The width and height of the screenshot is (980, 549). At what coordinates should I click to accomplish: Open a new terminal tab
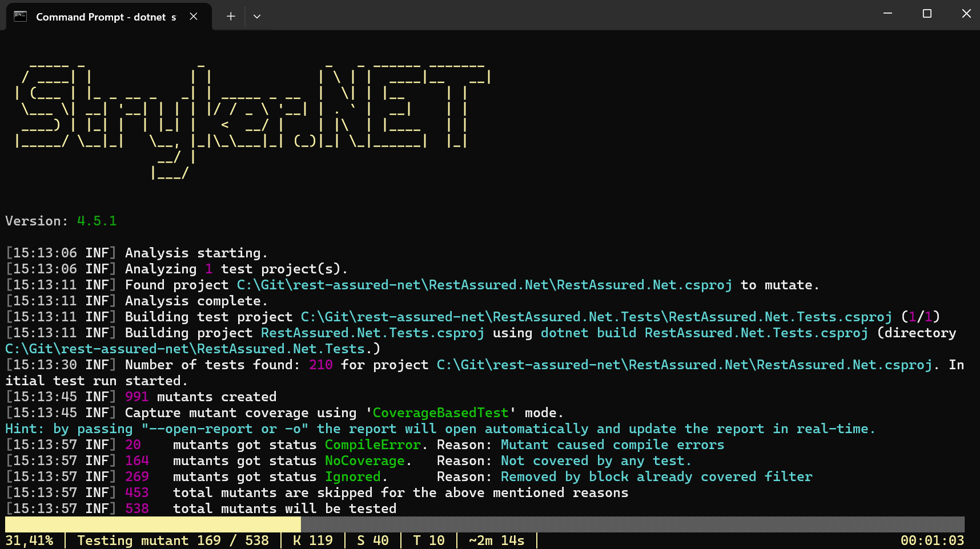(231, 17)
